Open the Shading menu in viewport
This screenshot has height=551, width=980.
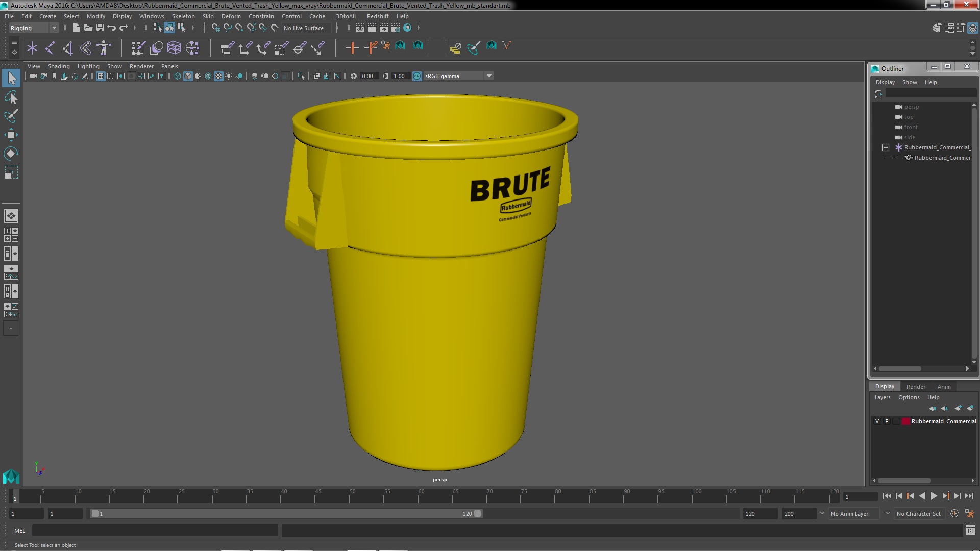(58, 66)
